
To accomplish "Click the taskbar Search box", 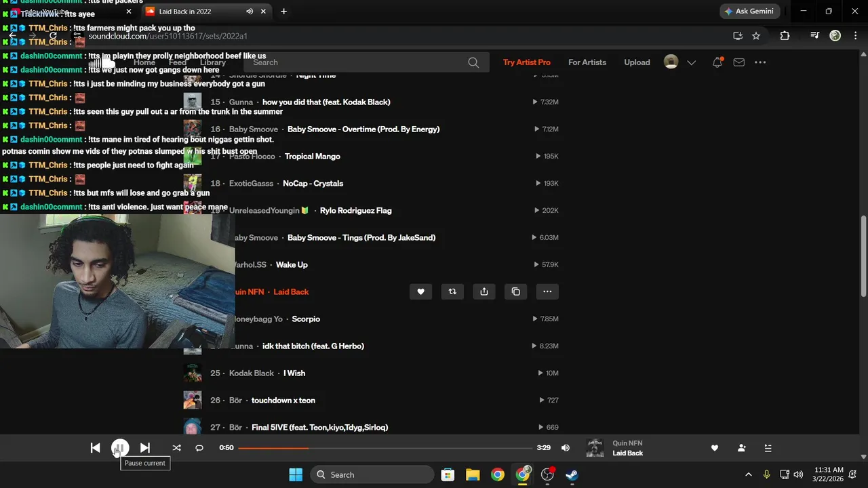I will (x=373, y=474).
